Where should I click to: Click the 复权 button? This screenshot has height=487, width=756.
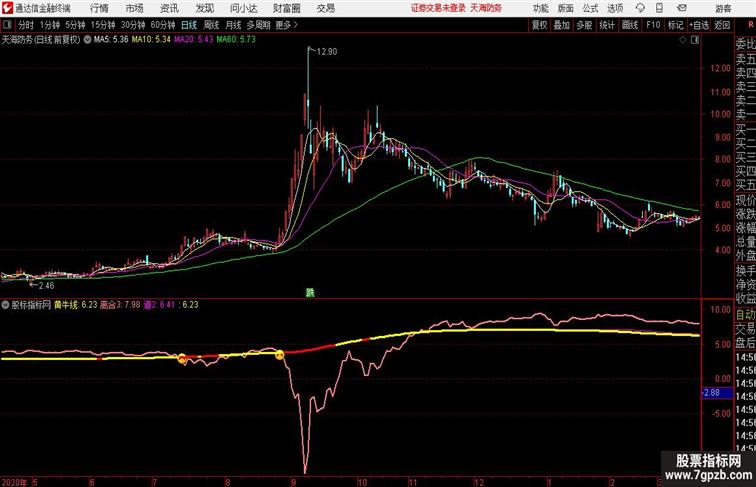(539, 25)
